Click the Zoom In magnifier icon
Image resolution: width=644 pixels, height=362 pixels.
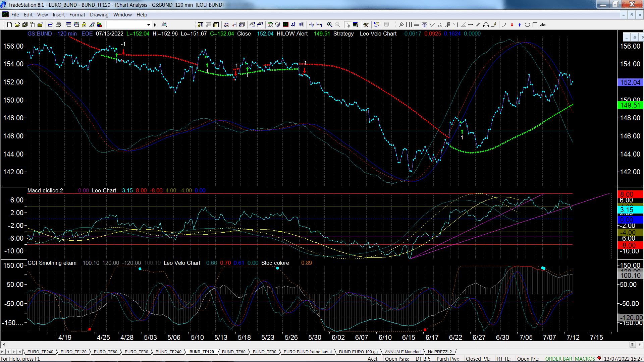(x=330, y=24)
